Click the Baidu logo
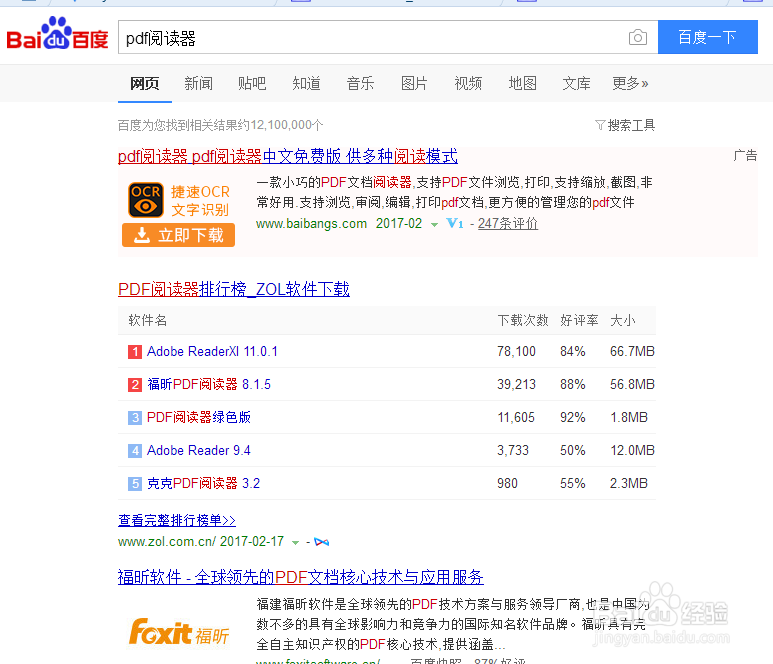 [x=57, y=34]
